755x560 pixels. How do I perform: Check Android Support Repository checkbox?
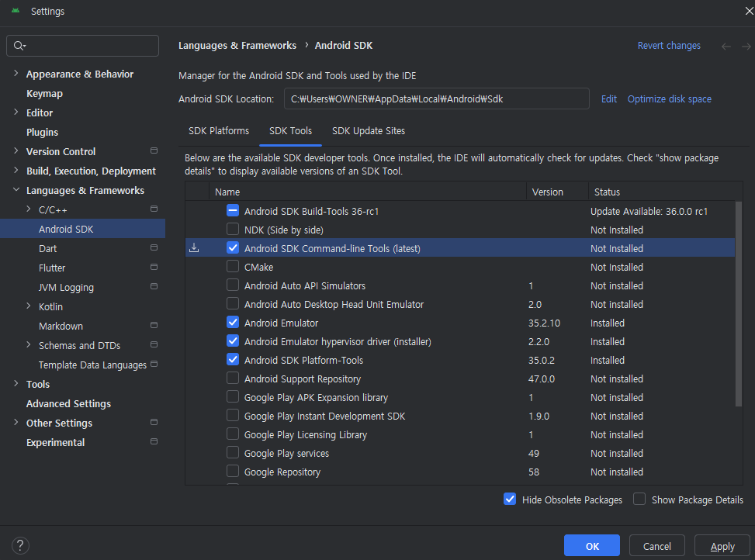(x=233, y=379)
